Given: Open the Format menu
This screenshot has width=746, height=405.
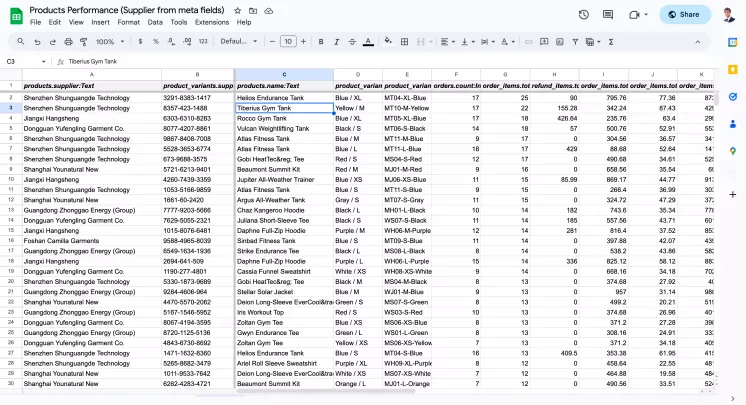Looking at the screenshot, I should coord(128,22).
